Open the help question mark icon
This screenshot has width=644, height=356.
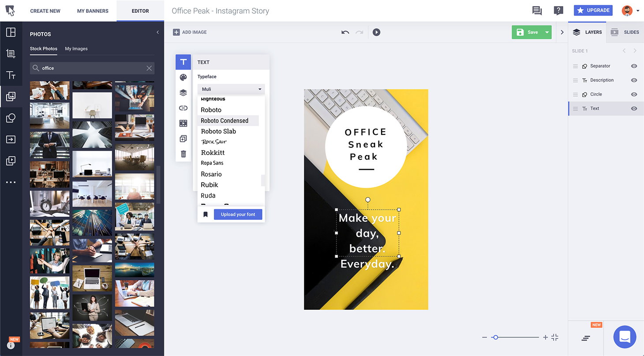(558, 11)
